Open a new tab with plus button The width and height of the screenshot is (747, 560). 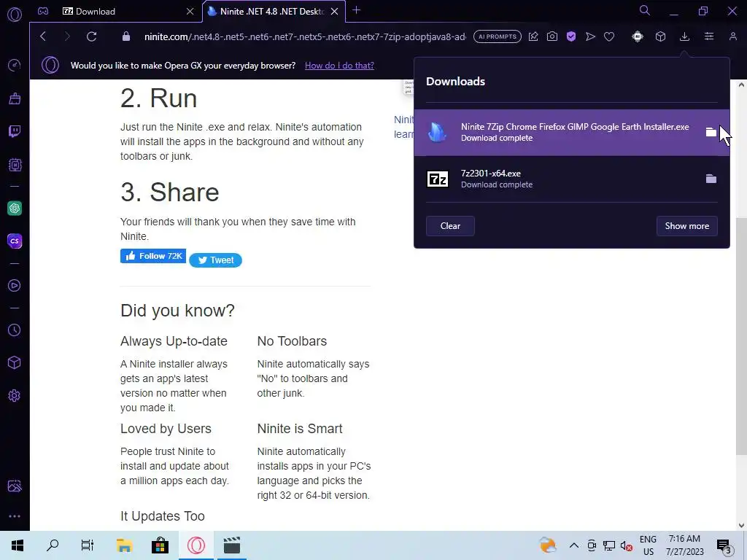(356, 10)
